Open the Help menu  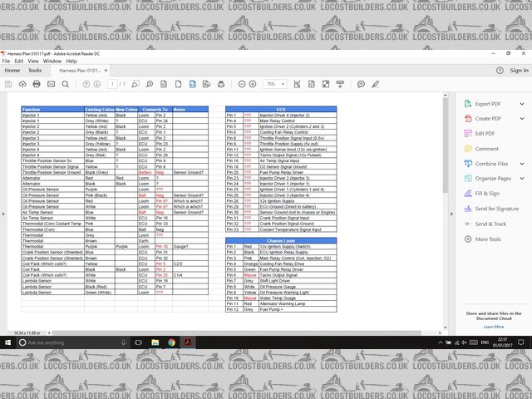[x=71, y=61]
